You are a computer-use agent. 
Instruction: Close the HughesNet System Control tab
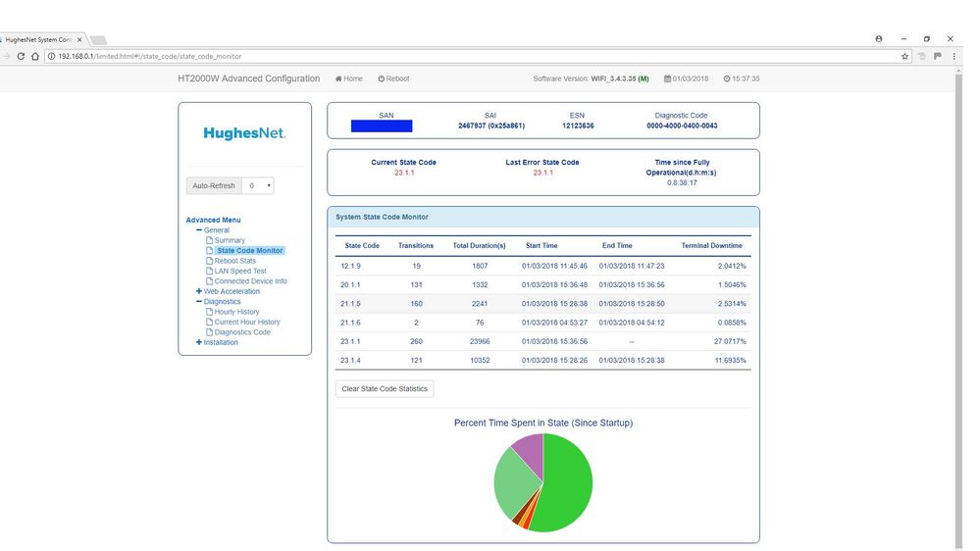coord(79,39)
